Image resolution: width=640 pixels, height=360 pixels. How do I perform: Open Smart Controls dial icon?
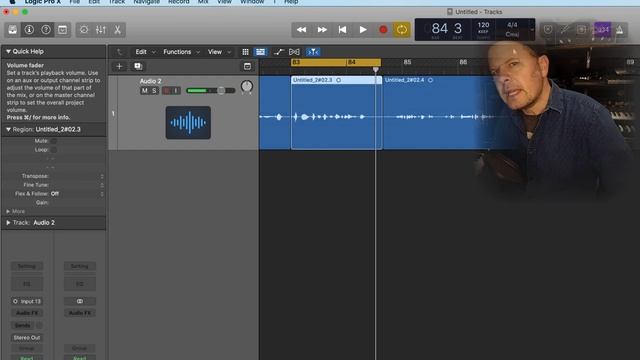(84, 30)
